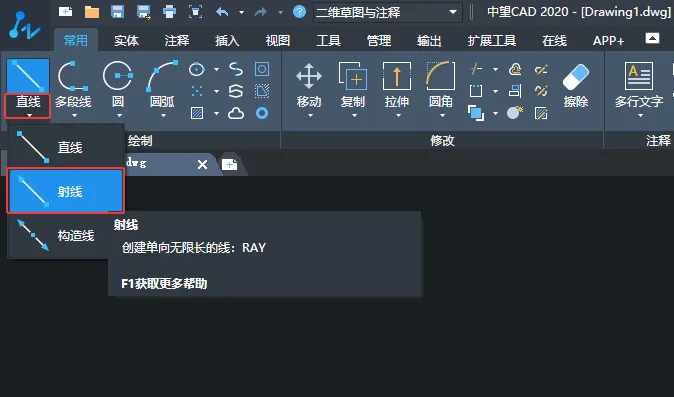Expand the arrow under 复制
Image resolution: width=674 pixels, height=397 pixels.
pyautogui.click(x=354, y=116)
